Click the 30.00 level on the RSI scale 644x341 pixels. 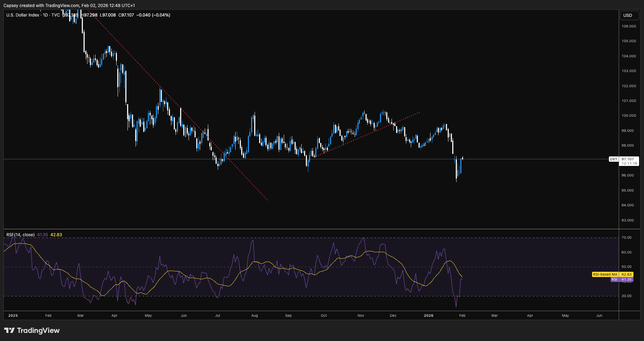click(x=626, y=296)
